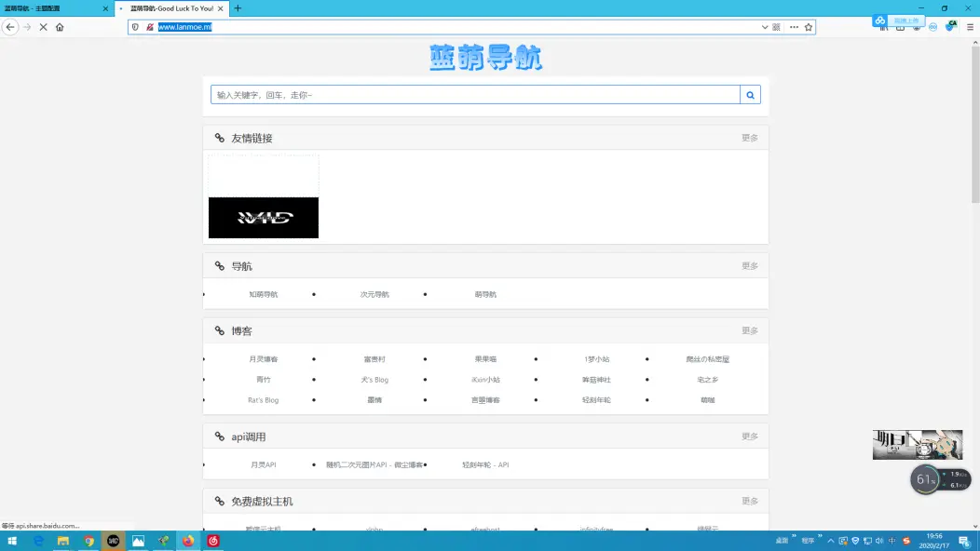
Task: Expand 更多 in the 博客 section
Action: click(749, 330)
